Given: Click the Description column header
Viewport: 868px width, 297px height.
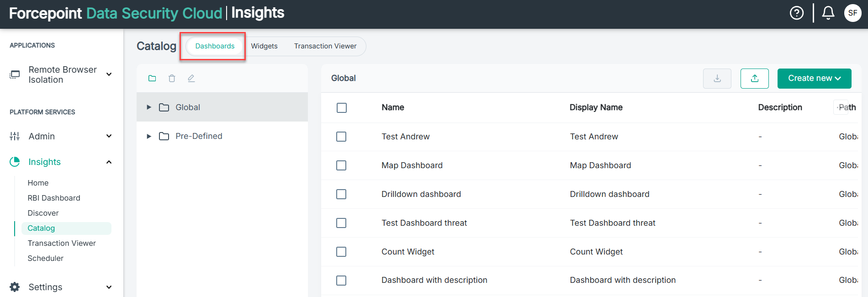Looking at the screenshot, I should pos(780,107).
